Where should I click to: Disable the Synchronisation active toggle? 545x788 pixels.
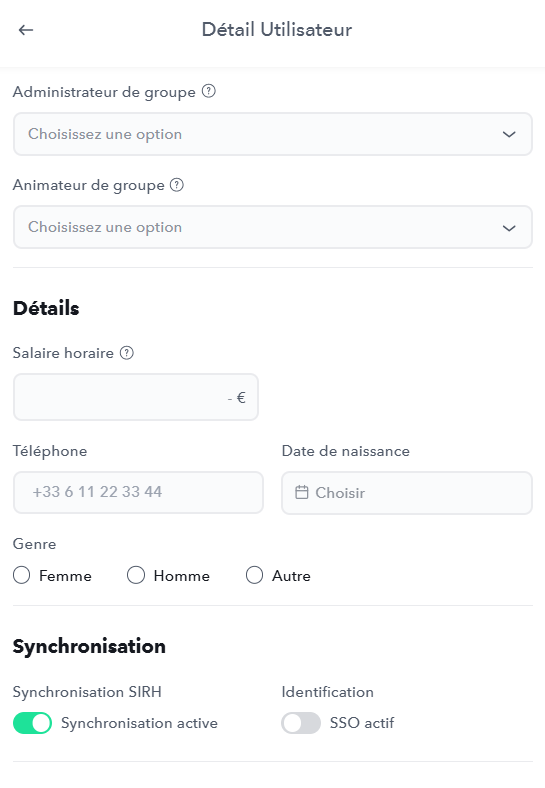[33, 723]
